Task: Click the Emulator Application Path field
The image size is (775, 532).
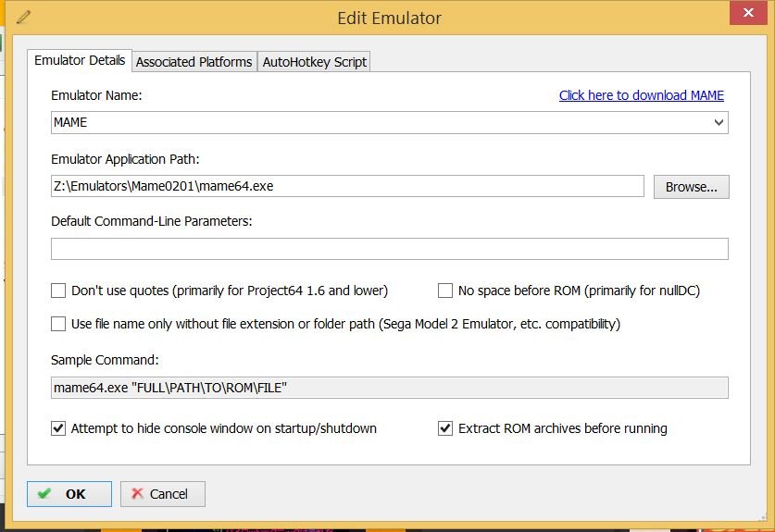Action: [x=347, y=186]
